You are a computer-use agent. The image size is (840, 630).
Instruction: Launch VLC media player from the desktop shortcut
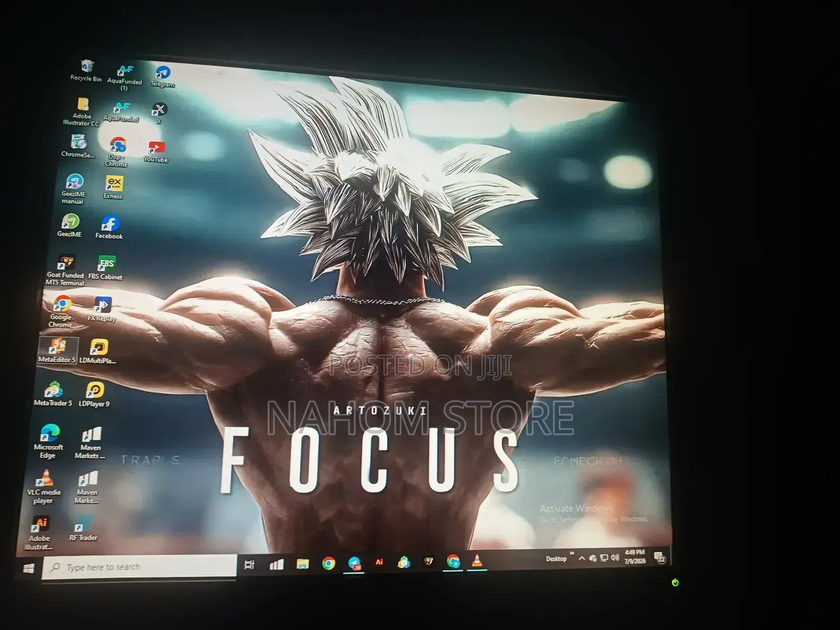pyautogui.click(x=44, y=487)
